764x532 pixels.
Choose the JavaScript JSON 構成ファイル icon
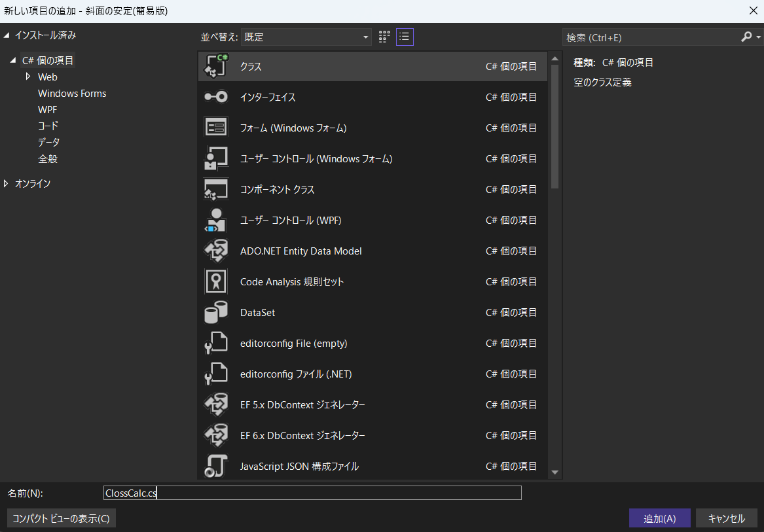coord(216,466)
